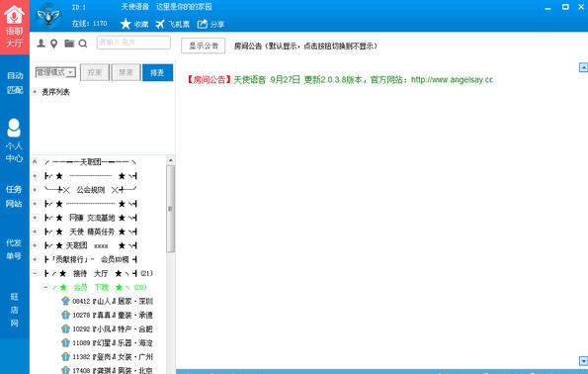Click announcement panel top scroll arrow icon

pyautogui.click(x=583, y=67)
